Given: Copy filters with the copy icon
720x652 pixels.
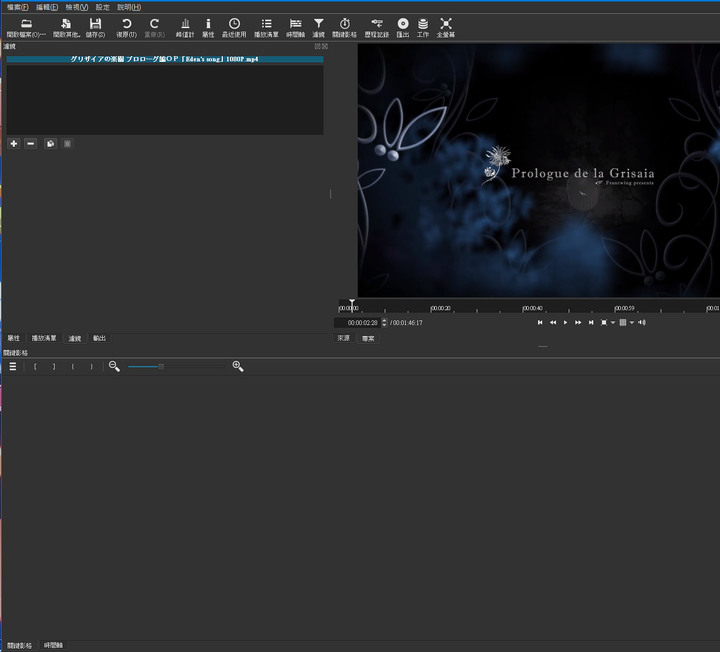Looking at the screenshot, I should click(50, 144).
